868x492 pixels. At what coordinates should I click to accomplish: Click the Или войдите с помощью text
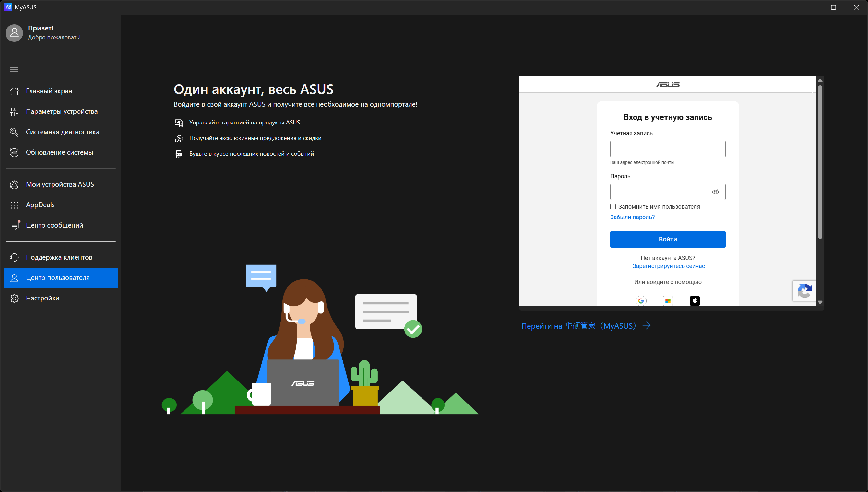[x=668, y=282]
